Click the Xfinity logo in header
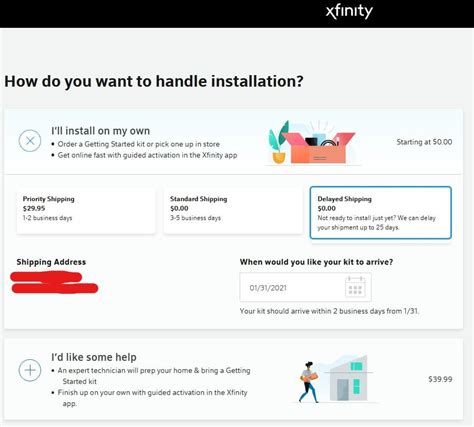 [349, 12]
